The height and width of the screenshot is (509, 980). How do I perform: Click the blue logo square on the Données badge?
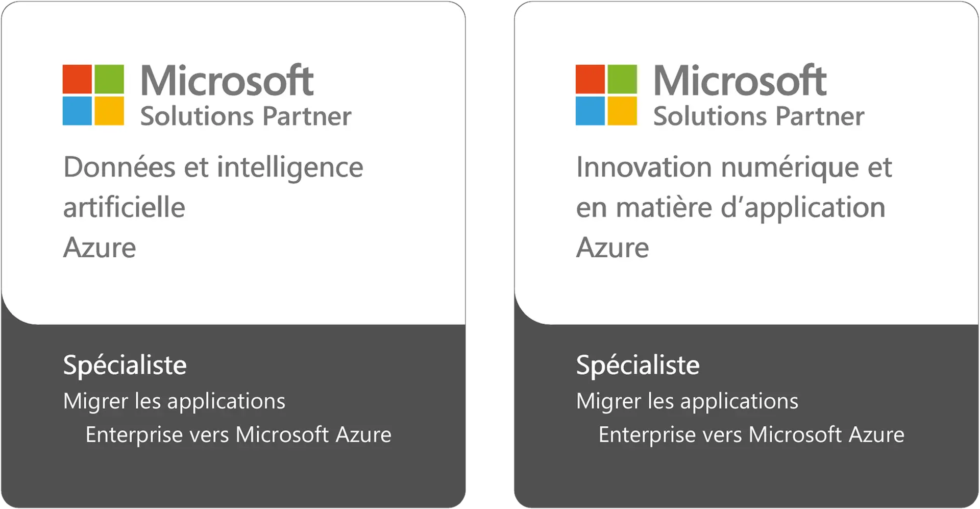77,111
